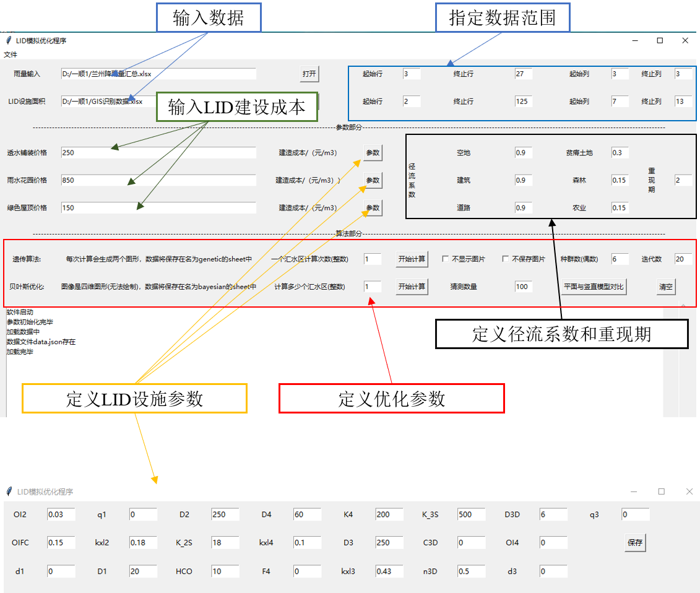
Task: Open 参数 settings for 雨水花园 garden
Action: [x=373, y=180]
